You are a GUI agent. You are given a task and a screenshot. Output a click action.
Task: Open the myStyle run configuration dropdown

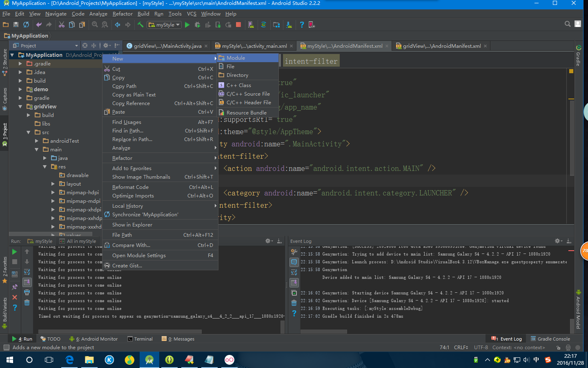164,25
